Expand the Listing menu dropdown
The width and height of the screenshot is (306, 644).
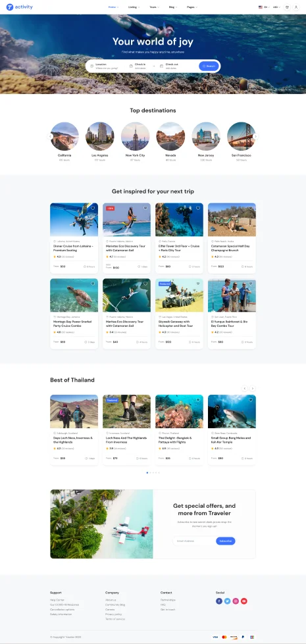134,7
